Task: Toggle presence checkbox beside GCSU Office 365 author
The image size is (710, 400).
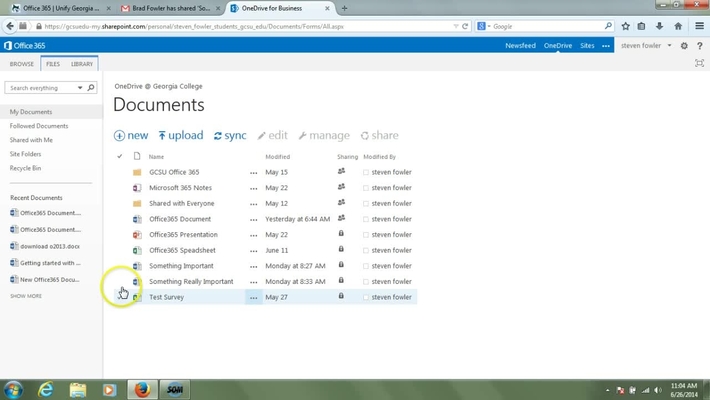Action: 366,173
